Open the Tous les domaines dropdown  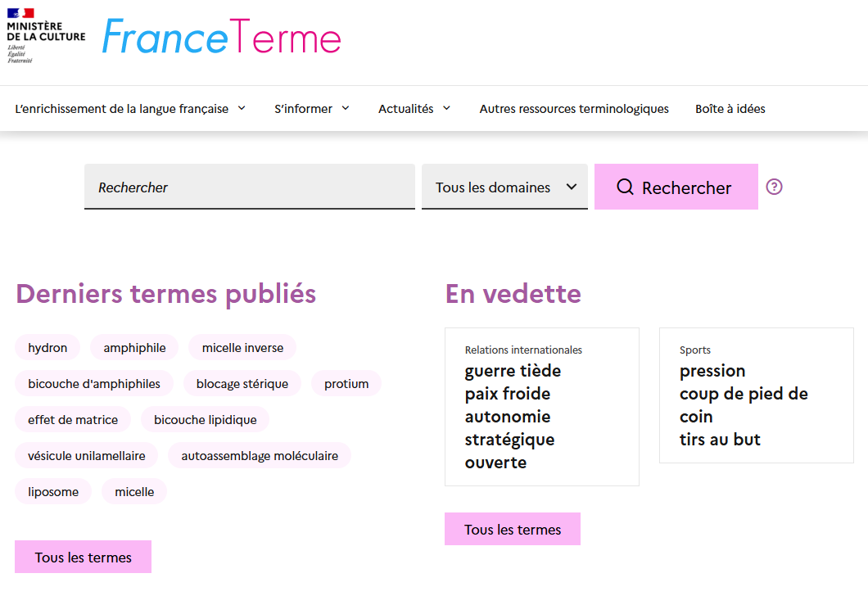coord(504,187)
